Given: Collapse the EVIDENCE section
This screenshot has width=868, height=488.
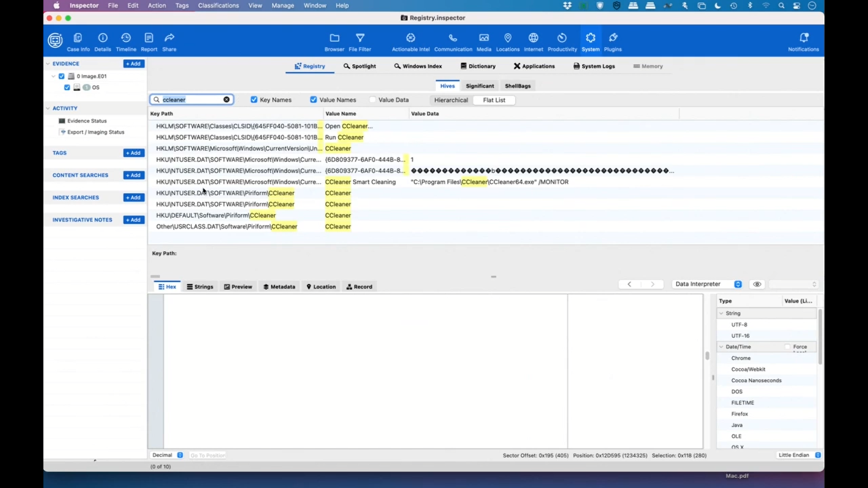Looking at the screenshot, I should [x=48, y=64].
